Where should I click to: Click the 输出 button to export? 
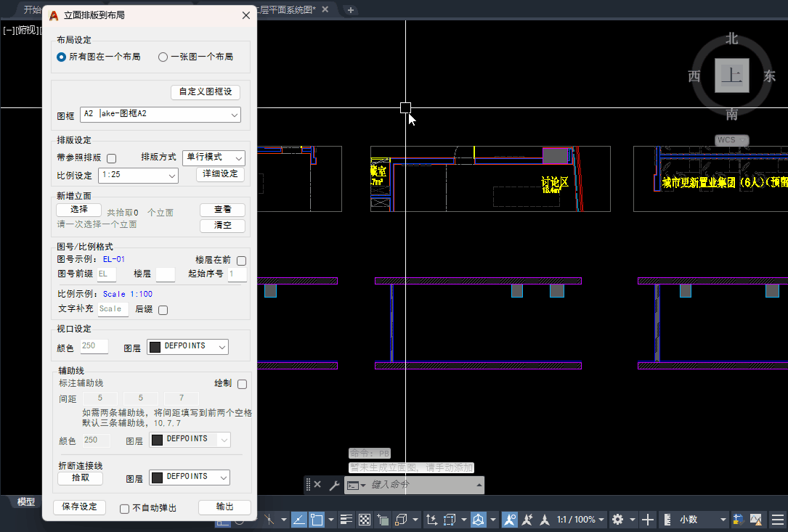pos(224,507)
